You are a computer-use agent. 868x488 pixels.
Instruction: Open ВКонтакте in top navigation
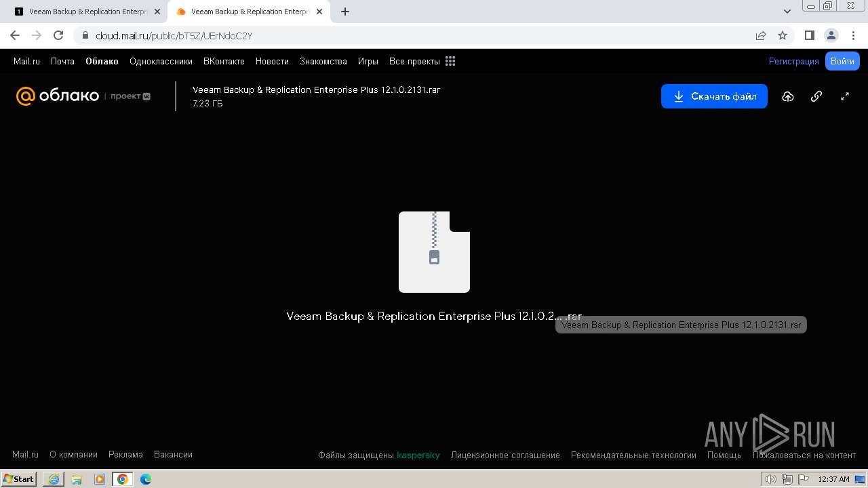point(224,61)
